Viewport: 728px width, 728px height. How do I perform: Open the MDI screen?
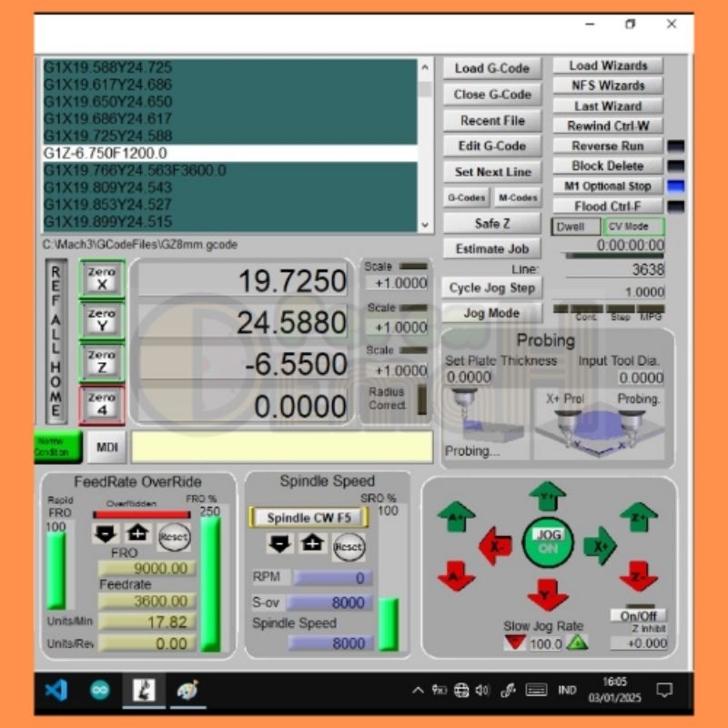pyautogui.click(x=107, y=447)
